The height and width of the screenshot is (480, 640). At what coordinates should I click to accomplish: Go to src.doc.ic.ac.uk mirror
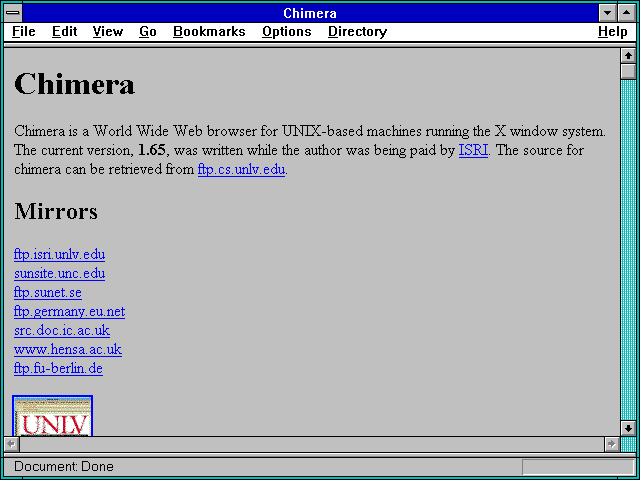(62, 330)
